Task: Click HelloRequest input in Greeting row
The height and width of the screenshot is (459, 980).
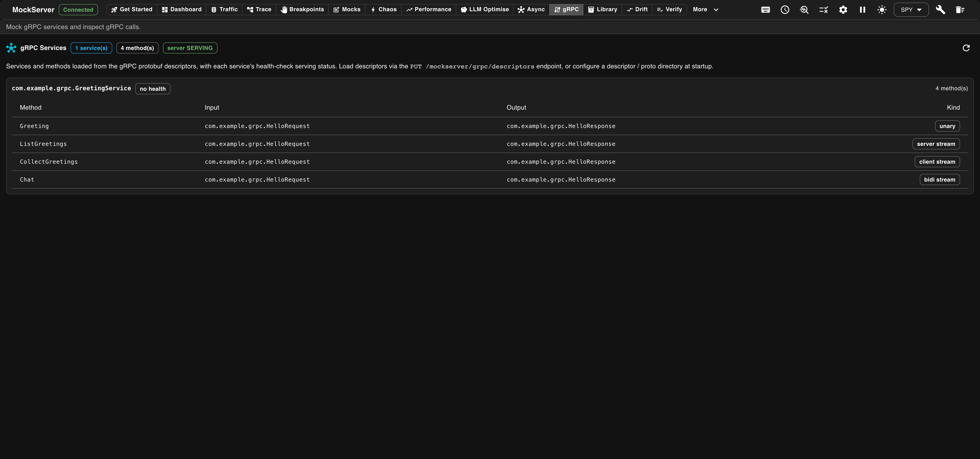Action: 257,126
